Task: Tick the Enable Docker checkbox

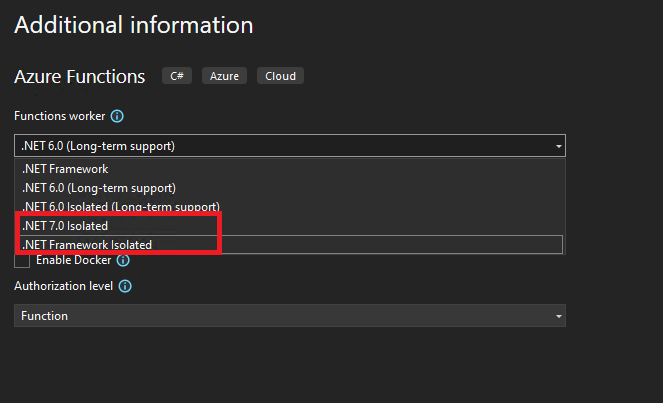Action: (x=22, y=260)
